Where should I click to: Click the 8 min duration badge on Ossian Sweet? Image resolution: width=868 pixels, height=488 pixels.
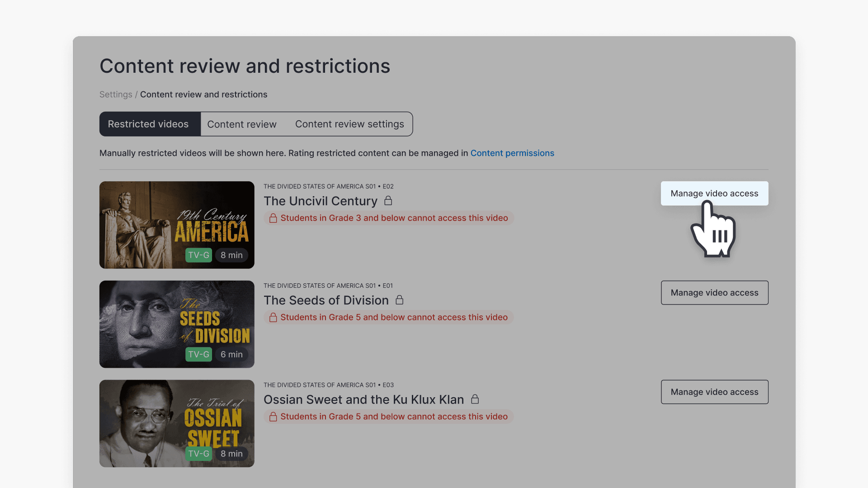pyautogui.click(x=231, y=454)
